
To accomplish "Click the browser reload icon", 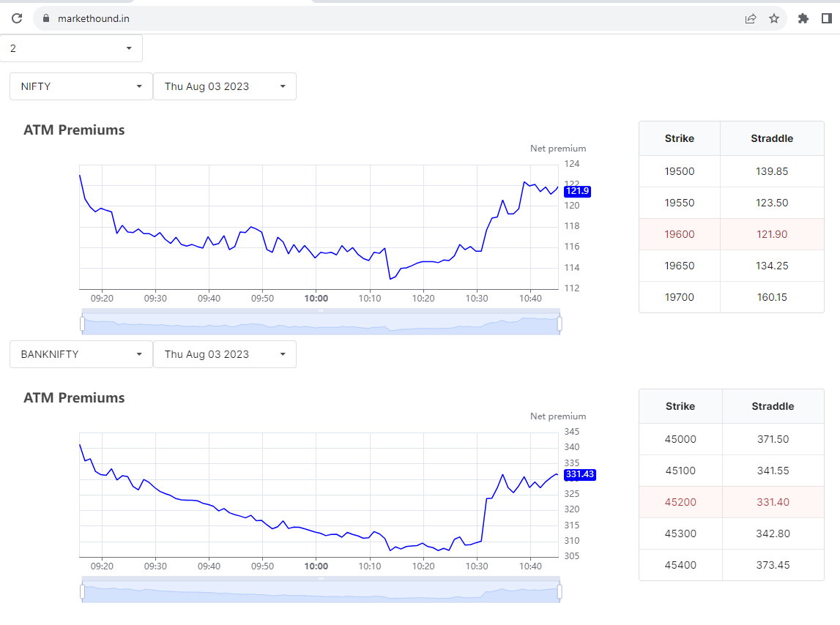I will point(16,18).
